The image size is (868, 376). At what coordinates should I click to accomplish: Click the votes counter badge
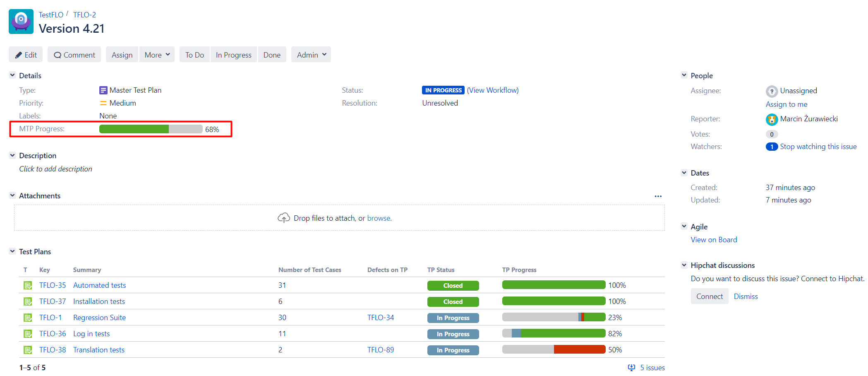click(x=772, y=134)
